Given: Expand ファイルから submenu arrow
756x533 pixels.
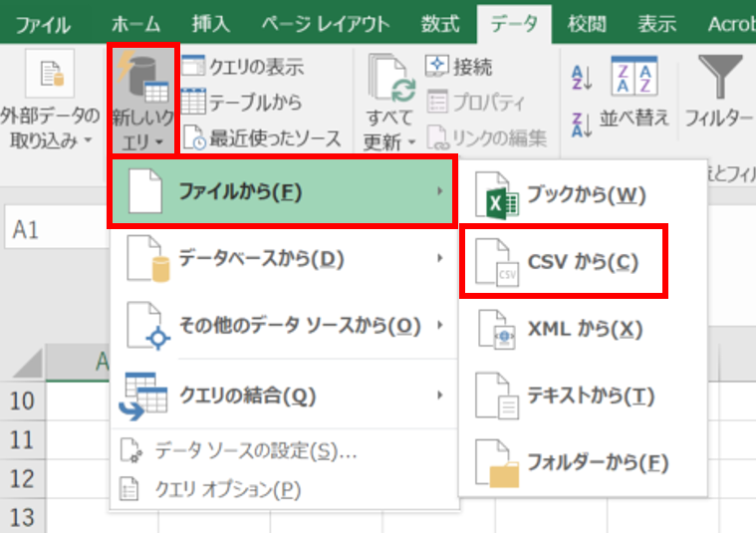Looking at the screenshot, I should (x=439, y=191).
